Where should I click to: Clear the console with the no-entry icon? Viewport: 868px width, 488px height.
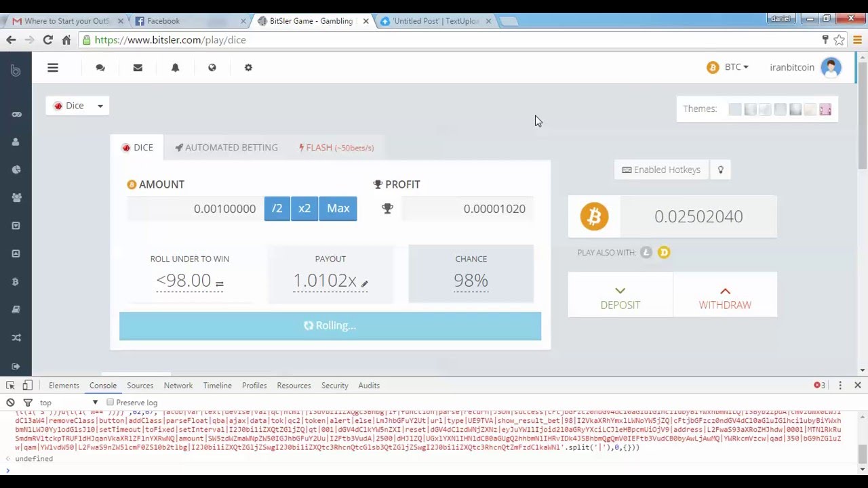coord(11,403)
